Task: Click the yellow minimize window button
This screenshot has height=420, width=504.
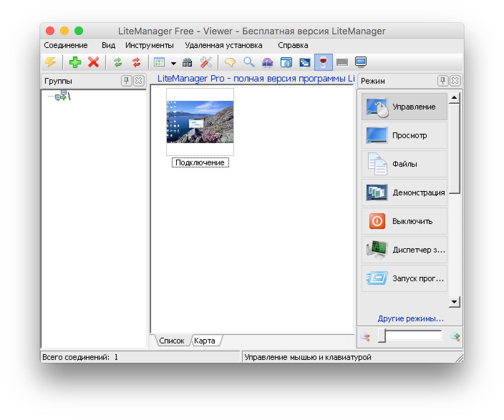Action: coord(64,31)
